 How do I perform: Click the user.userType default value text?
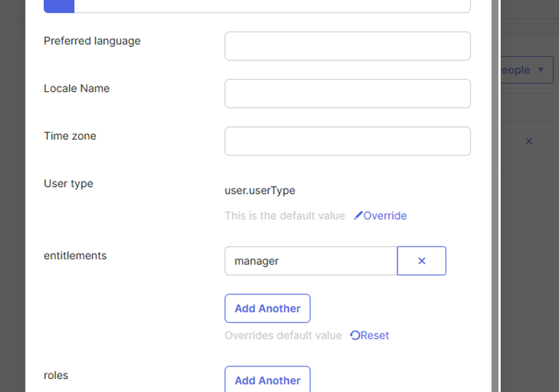pyautogui.click(x=260, y=190)
